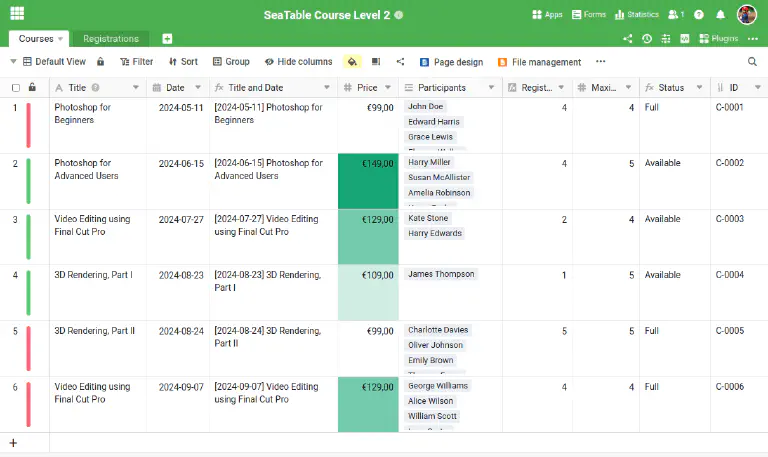Viewport: 768px width, 457px height.
Task: Click the notifications bell icon
Action: [720, 15]
